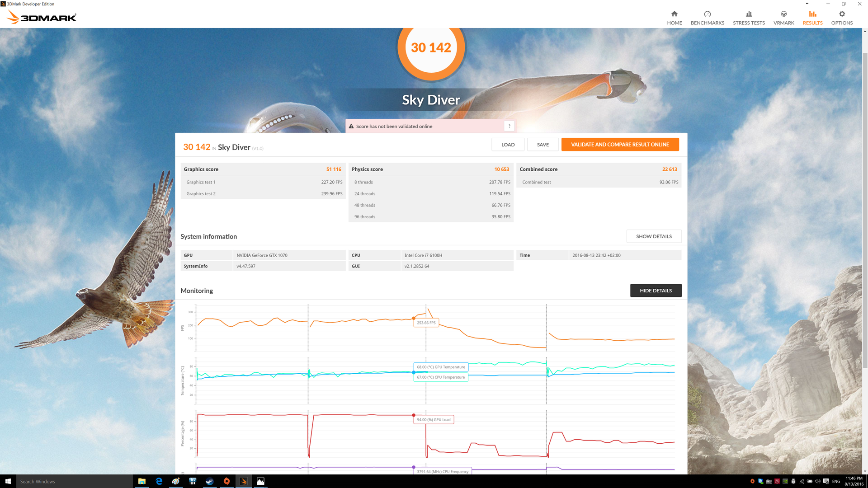Viewport: 868px width, 488px height.
Task: Switch to the VRMark section
Action: (x=783, y=18)
